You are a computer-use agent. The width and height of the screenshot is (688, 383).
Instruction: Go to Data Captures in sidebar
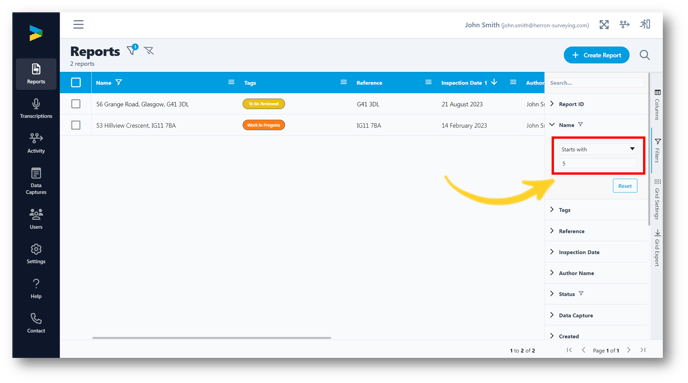36,180
